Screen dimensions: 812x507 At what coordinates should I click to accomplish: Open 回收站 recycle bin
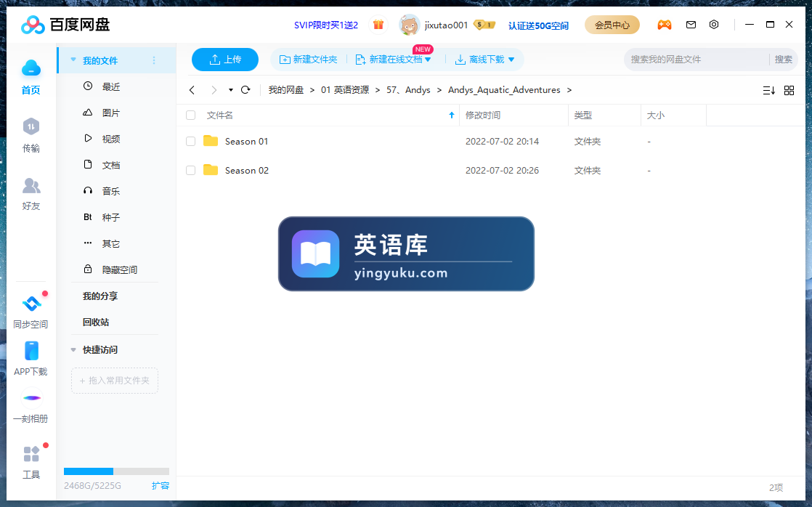(x=96, y=322)
